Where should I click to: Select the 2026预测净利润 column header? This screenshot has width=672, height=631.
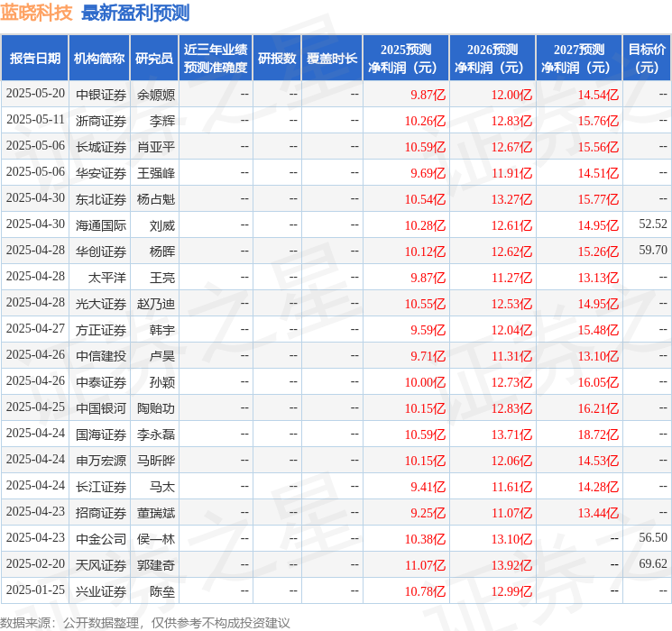(x=492, y=58)
